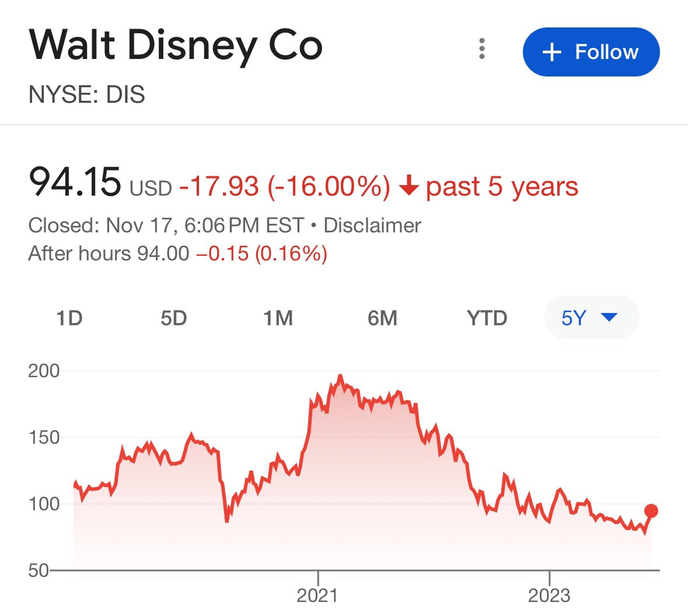This screenshot has height=616, width=688.
Task: Click the After hours 94.00 price line
Action: point(177,254)
